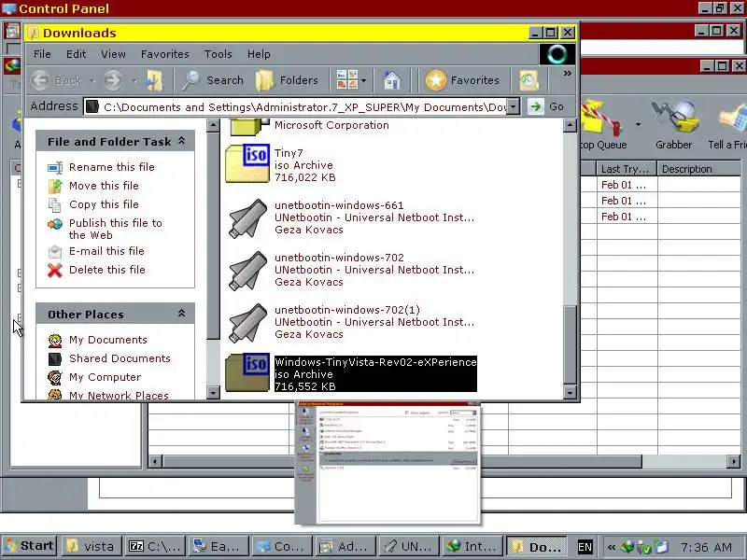The height and width of the screenshot is (560, 747).
Task: Select Windows-TinyVista-Rev02-eXPerience iso icon
Action: click(x=247, y=372)
